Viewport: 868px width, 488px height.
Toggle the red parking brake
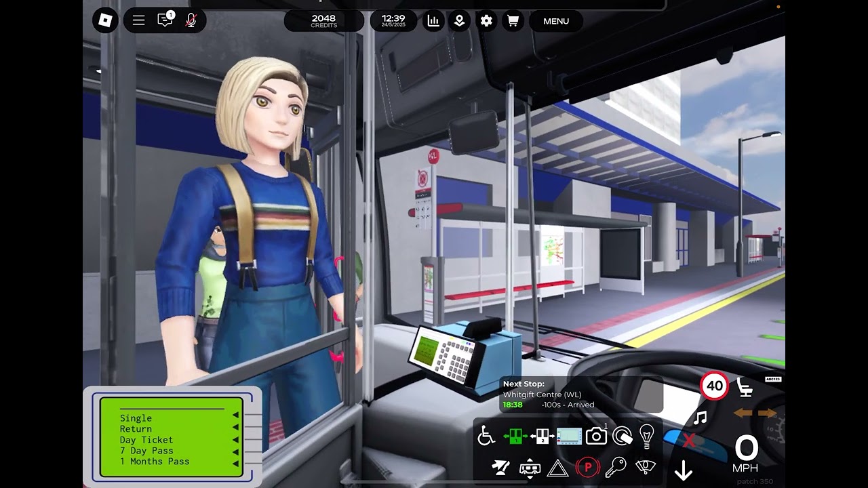pos(587,468)
